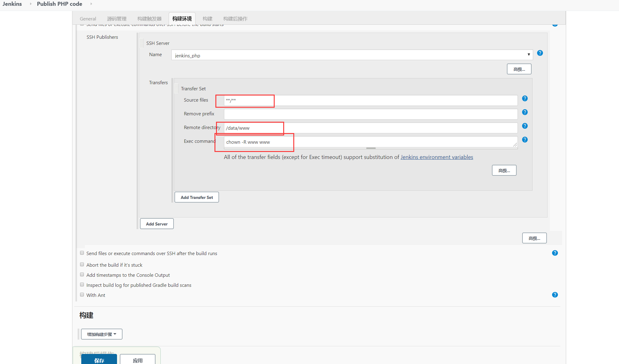Viewport: 619px width, 364px height.
Task: Click help icon beside Source files field
Action: [525, 99]
